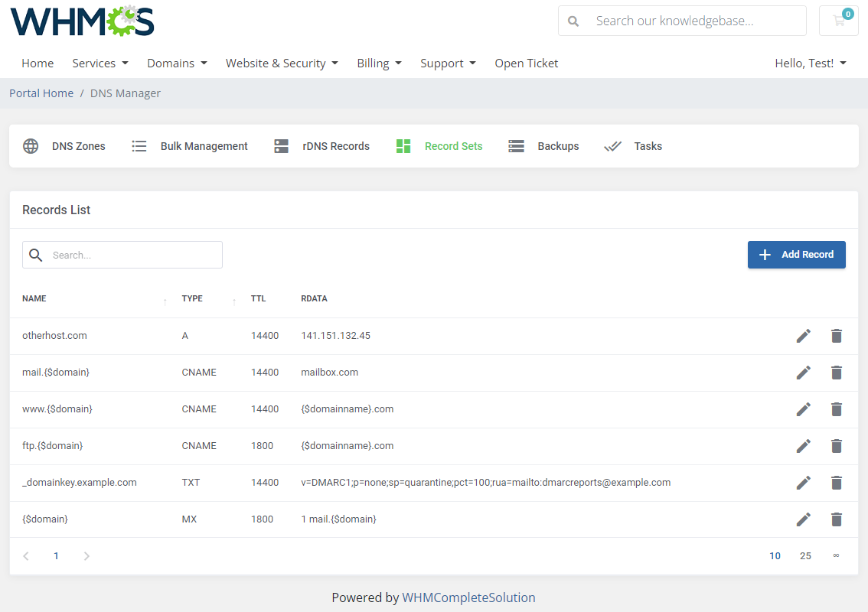Select the Bulk Management icon

click(x=139, y=146)
